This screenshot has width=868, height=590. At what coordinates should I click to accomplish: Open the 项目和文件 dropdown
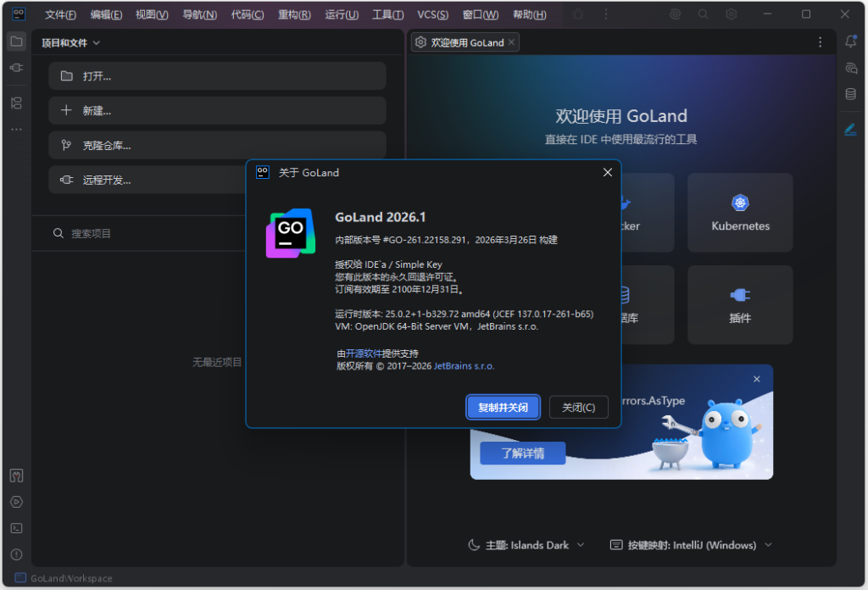pyautogui.click(x=70, y=42)
